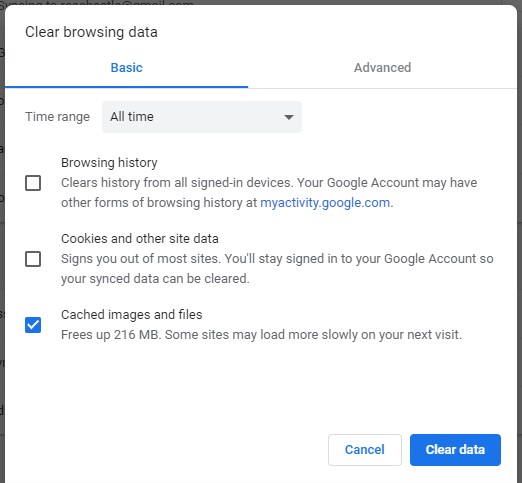Enable the Browsing history checkbox

tap(33, 183)
